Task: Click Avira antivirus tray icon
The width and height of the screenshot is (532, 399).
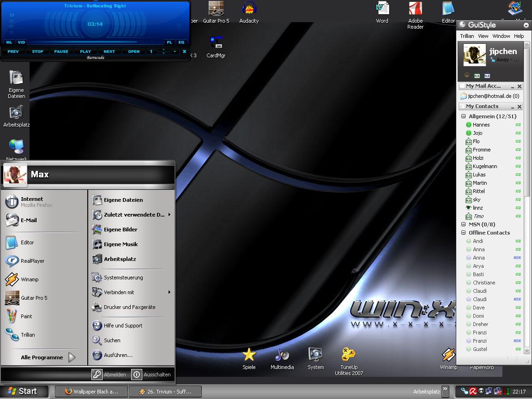Action: tap(473, 391)
